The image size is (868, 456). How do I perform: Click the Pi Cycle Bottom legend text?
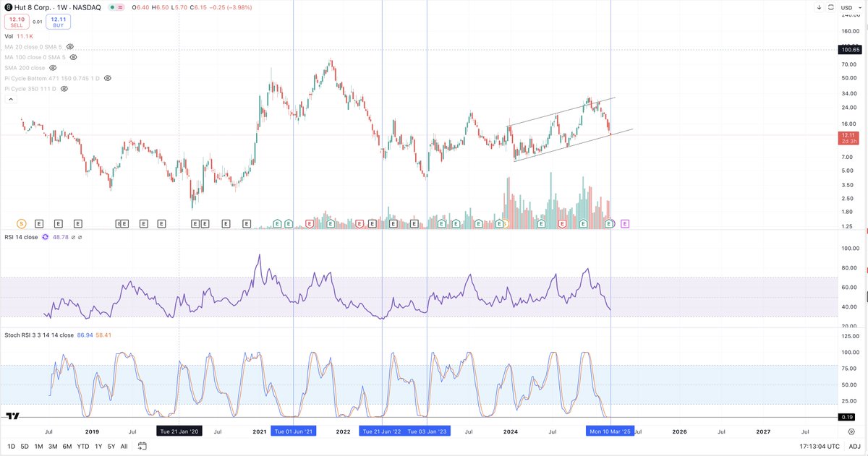(x=52, y=78)
